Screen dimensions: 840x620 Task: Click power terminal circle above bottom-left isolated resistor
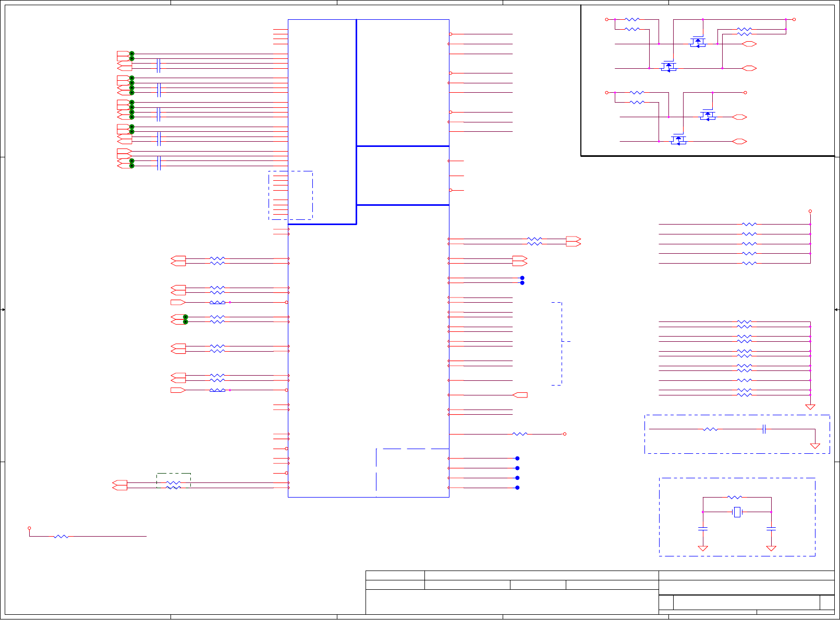pyautogui.click(x=29, y=528)
